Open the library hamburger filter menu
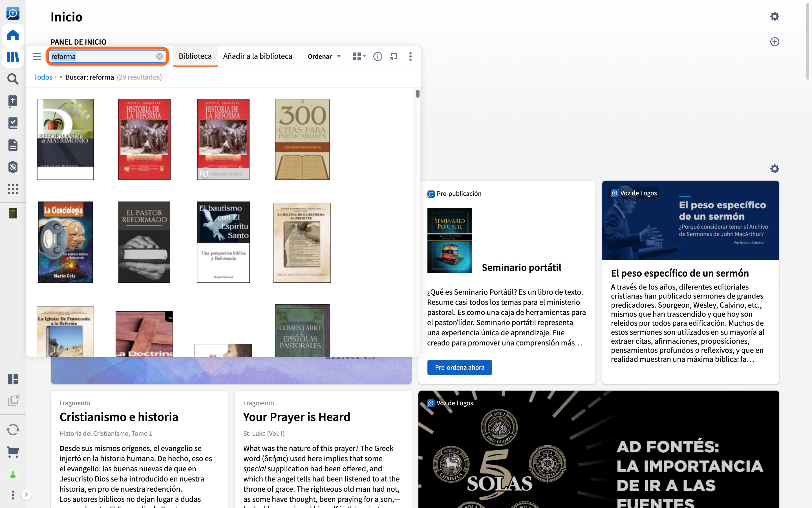812x508 pixels. (37, 56)
